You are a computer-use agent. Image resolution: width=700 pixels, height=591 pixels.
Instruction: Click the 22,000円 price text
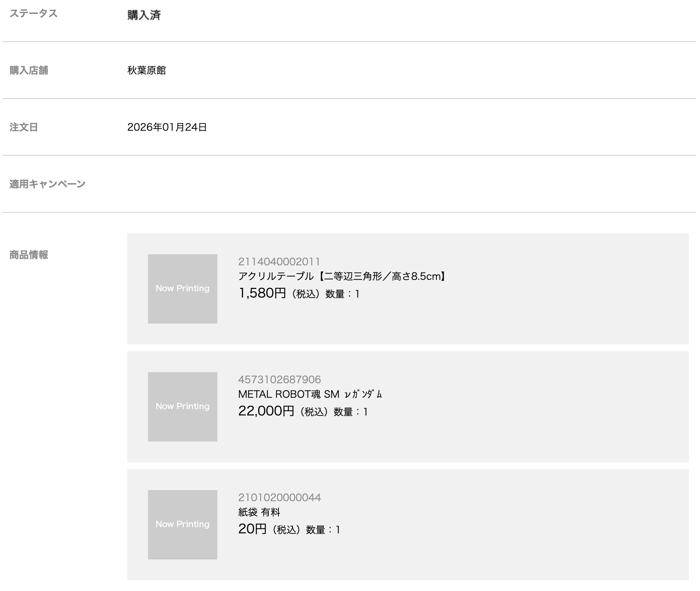coord(266,411)
